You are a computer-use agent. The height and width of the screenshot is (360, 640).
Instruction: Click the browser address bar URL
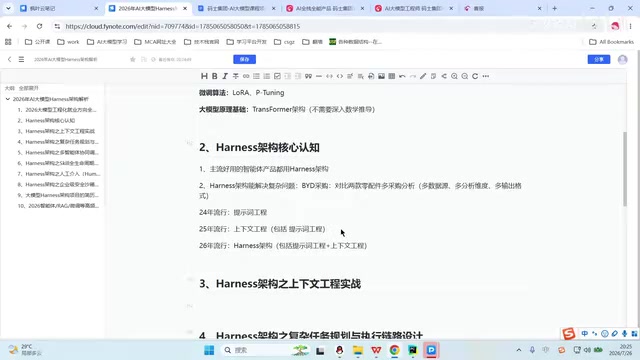click(x=183, y=26)
